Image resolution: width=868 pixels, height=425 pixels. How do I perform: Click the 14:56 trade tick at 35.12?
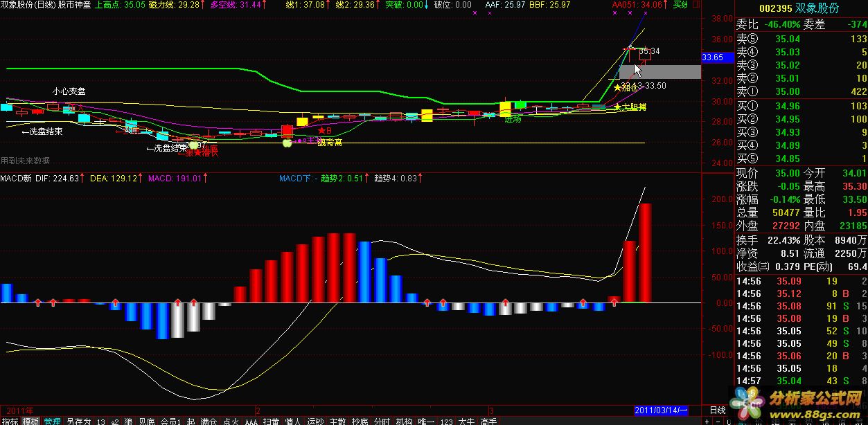pyautogui.click(x=801, y=293)
